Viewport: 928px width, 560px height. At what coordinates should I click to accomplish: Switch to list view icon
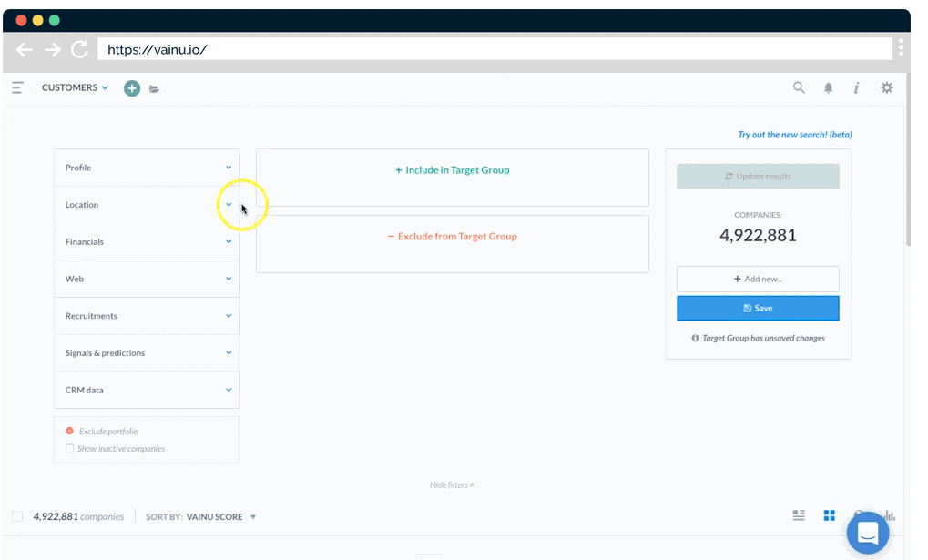[x=799, y=515]
